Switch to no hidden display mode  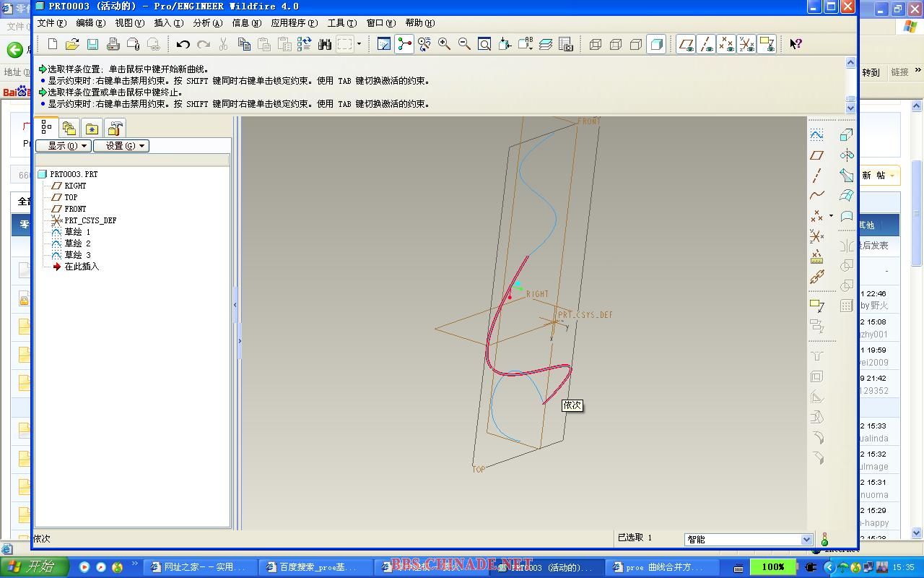click(x=636, y=44)
